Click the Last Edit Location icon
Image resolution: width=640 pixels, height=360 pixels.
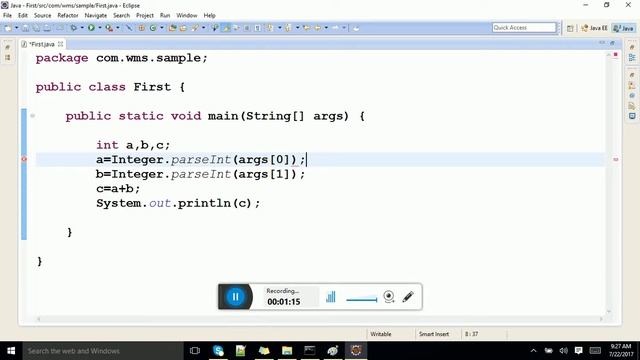(x=307, y=28)
